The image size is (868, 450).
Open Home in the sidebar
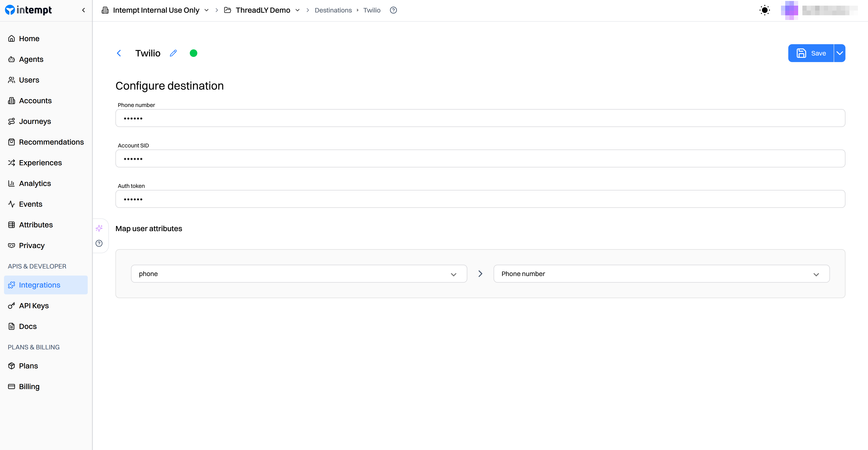tap(46, 38)
